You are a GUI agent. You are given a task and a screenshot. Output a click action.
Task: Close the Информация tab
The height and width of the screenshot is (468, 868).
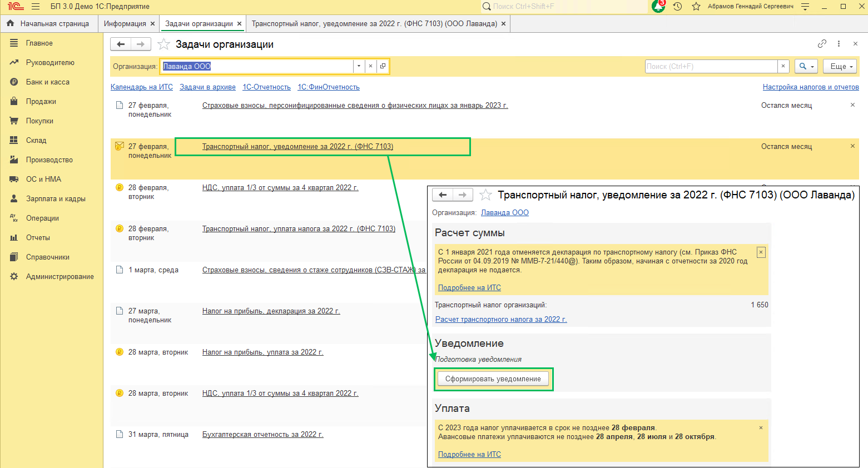(x=152, y=24)
